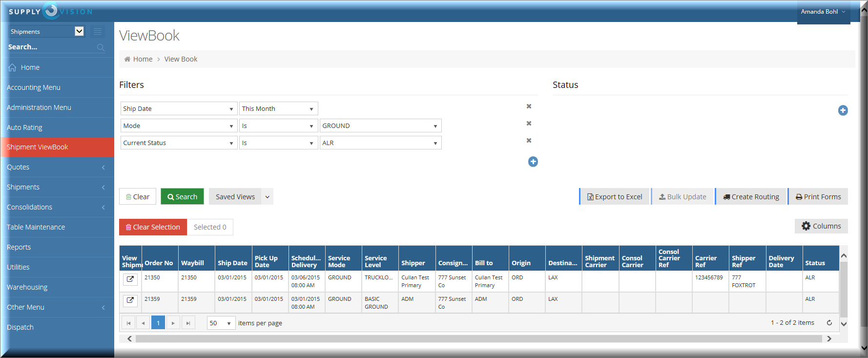Click the Saved Views button
The height and width of the screenshot is (358, 868).
(x=235, y=197)
